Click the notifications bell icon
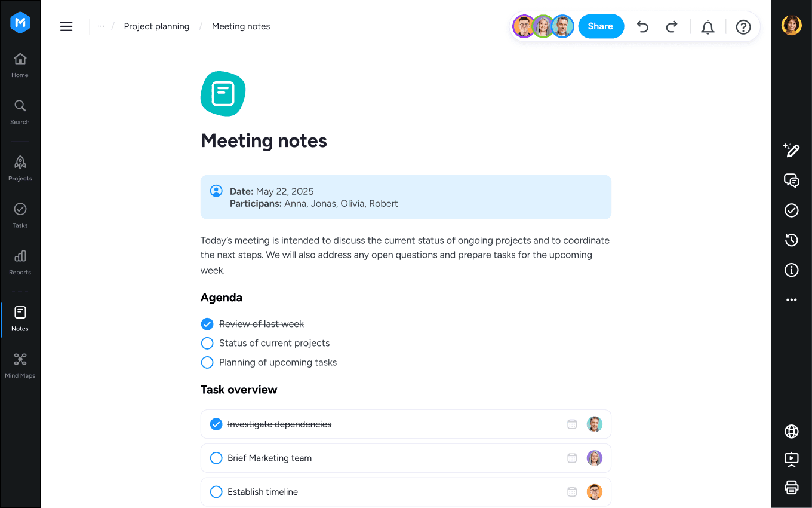This screenshot has height=508, width=812. coord(708,27)
